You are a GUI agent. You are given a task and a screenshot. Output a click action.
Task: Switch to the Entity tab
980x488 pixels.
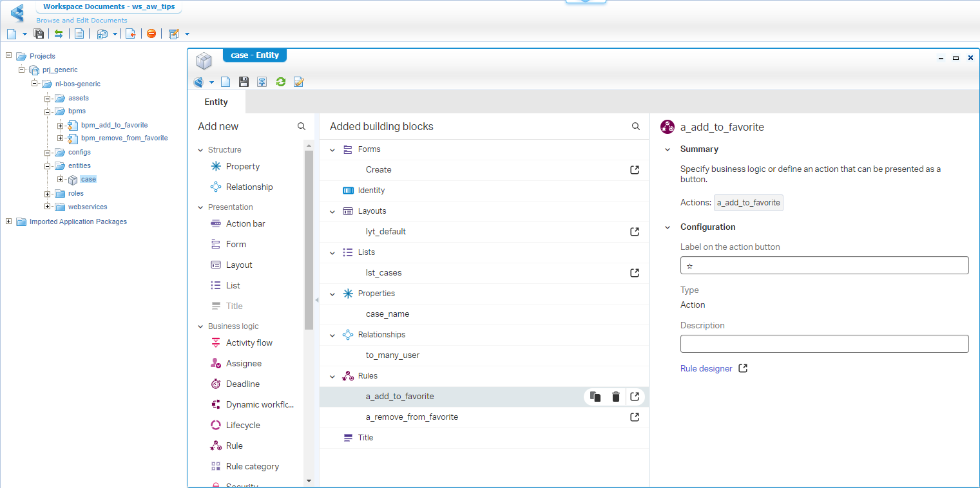pyautogui.click(x=216, y=102)
